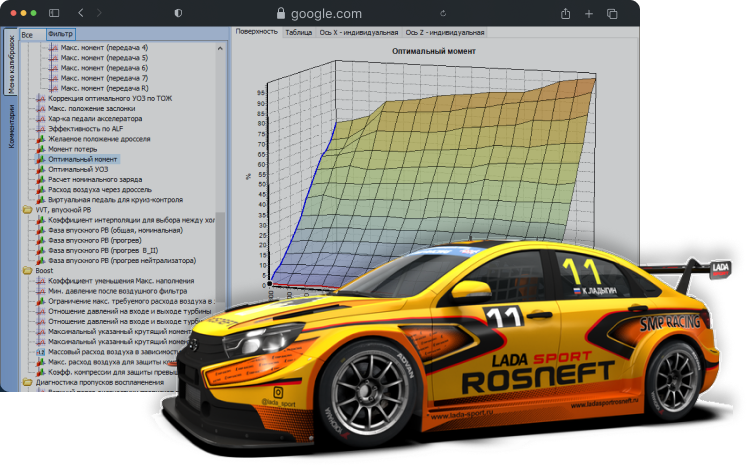
Task: Select Виртуальная педаль для круиз-контроля
Action: [x=115, y=200]
